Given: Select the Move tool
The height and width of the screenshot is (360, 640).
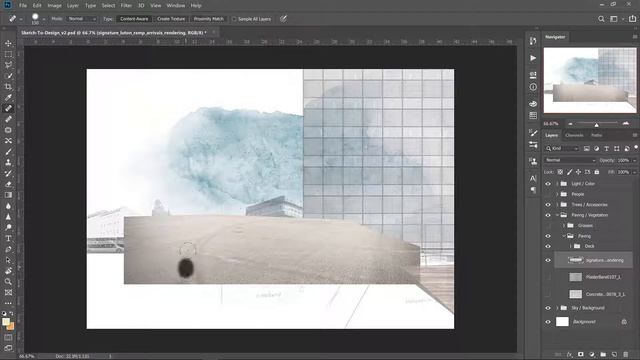Looking at the screenshot, I should (8, 43).
